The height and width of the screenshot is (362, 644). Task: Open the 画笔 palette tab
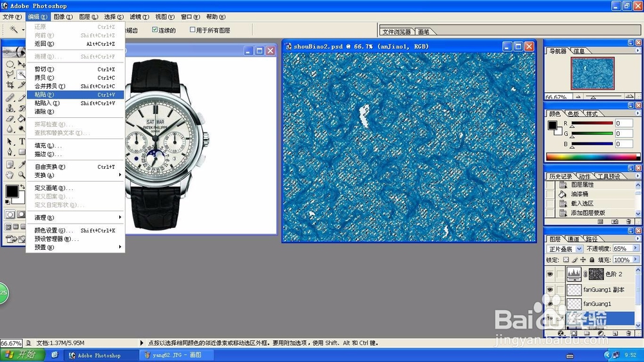(x=424, y=32)
